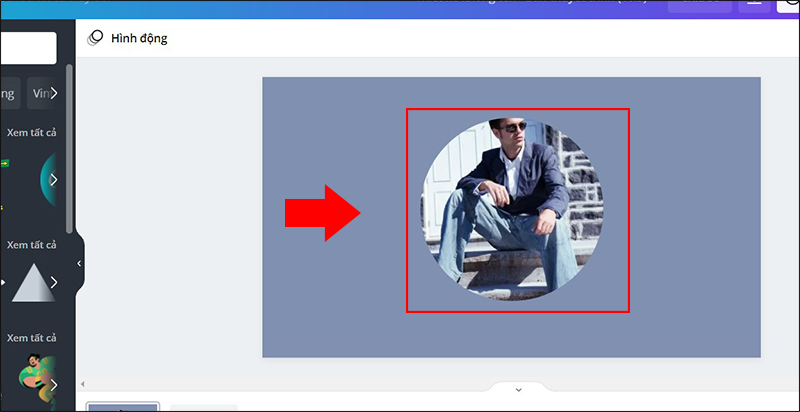
Task: Add the green-shirt person illustration
Action: tap(36, 382)
